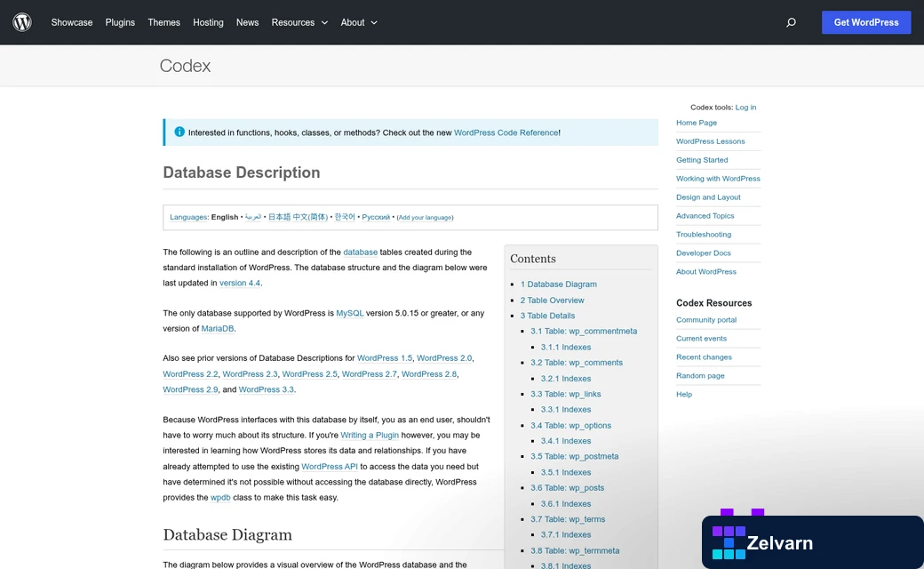Go to Themes in top navigation
The image size is (924, 569).
tap(163, 22)
